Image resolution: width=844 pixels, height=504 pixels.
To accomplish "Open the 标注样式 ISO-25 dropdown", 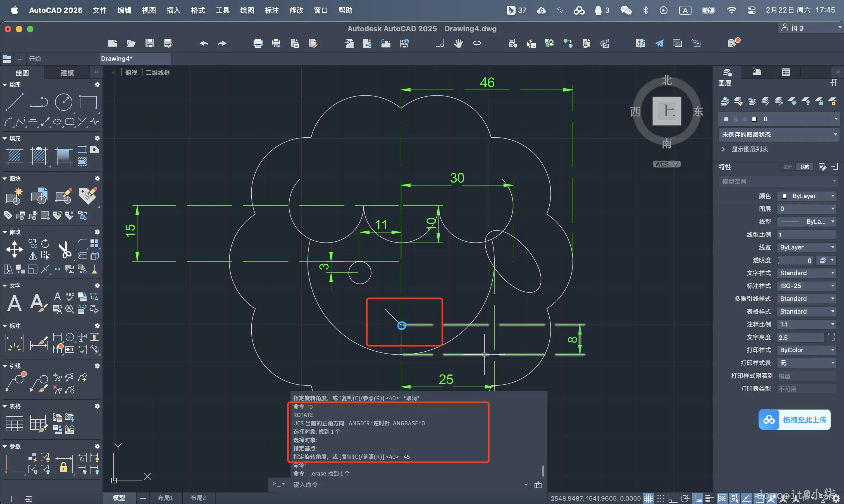I will point(807,286).
